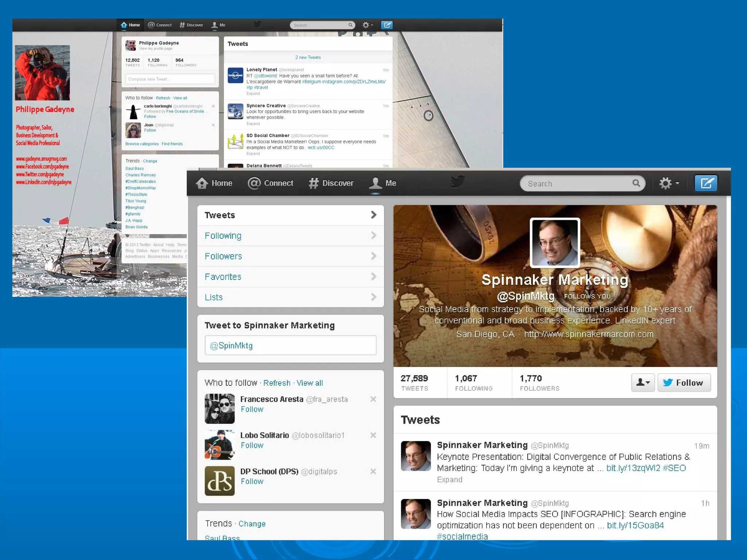Click the Compose new Tweet field
Screen dimensions: 747x560
[170, 79]
